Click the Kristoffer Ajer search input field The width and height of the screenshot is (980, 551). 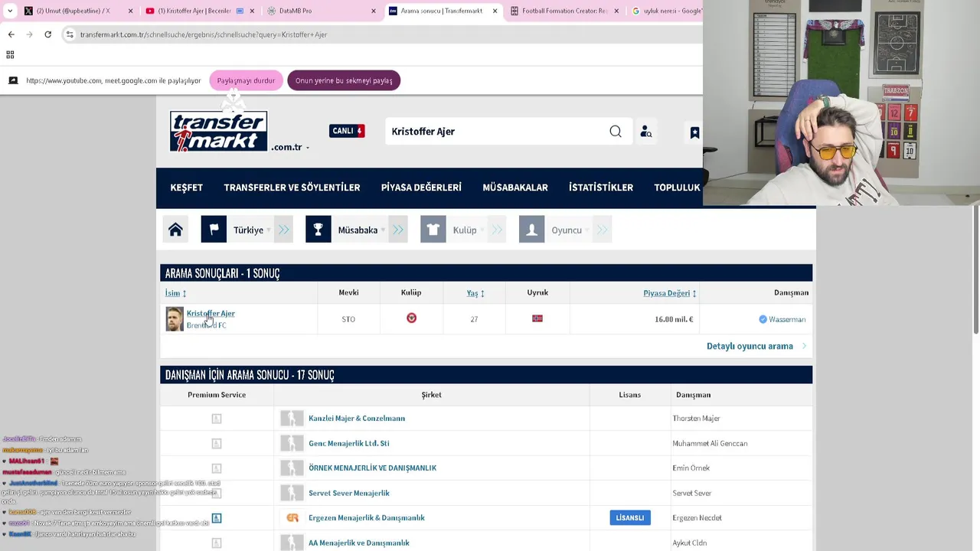496,132
